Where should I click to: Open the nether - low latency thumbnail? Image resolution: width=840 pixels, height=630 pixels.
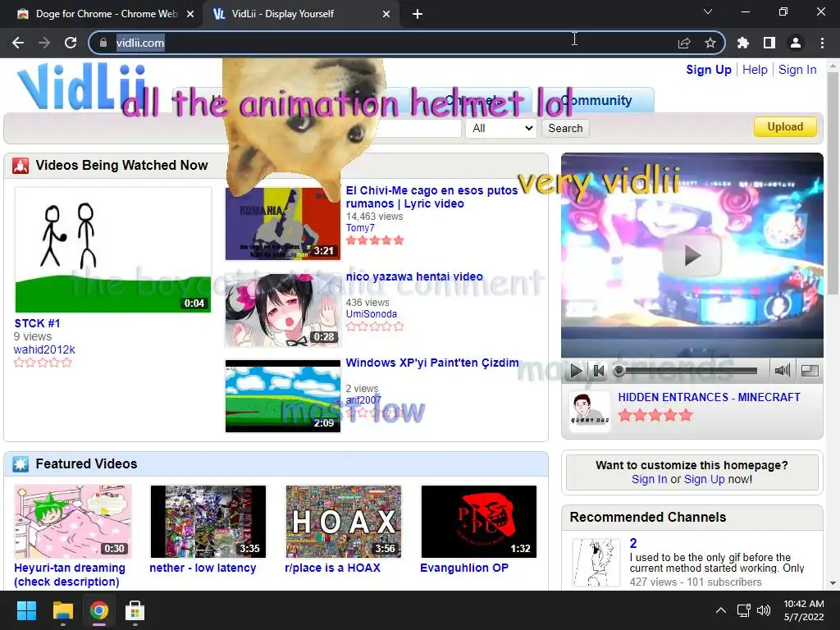click(x=208, y=521)
